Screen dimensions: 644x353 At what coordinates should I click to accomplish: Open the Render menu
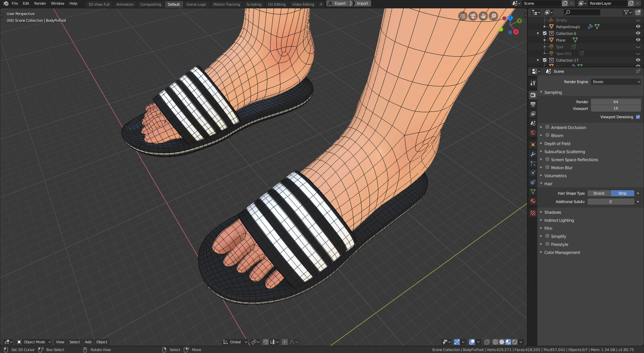tap(40, 3)
